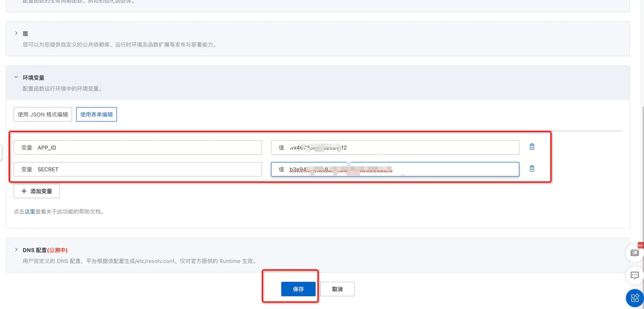Viewport: 644px width, 309px height.
Task: Open the 这里 help documentation link
Action: pos(30,211)
